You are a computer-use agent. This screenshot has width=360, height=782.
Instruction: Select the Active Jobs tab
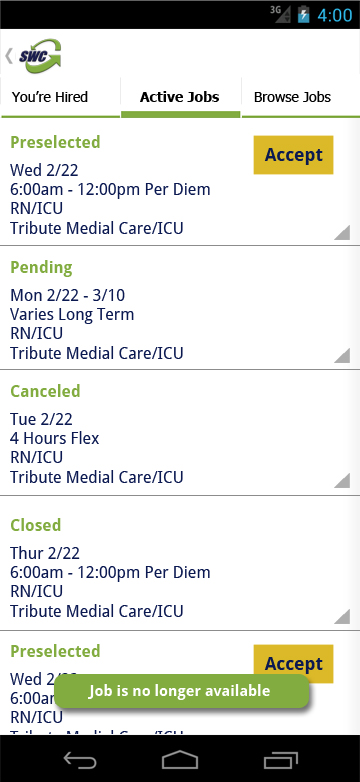pyautogui.click(x=180, y=97)
